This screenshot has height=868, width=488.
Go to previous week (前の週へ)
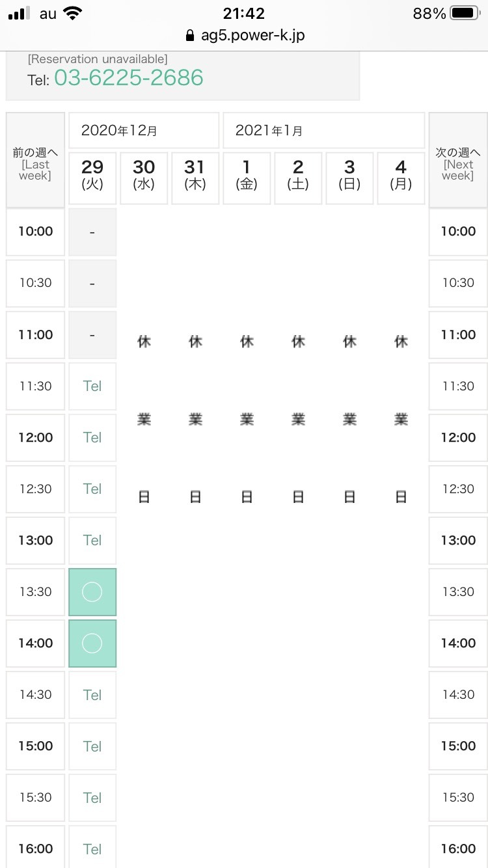(35, 160)
